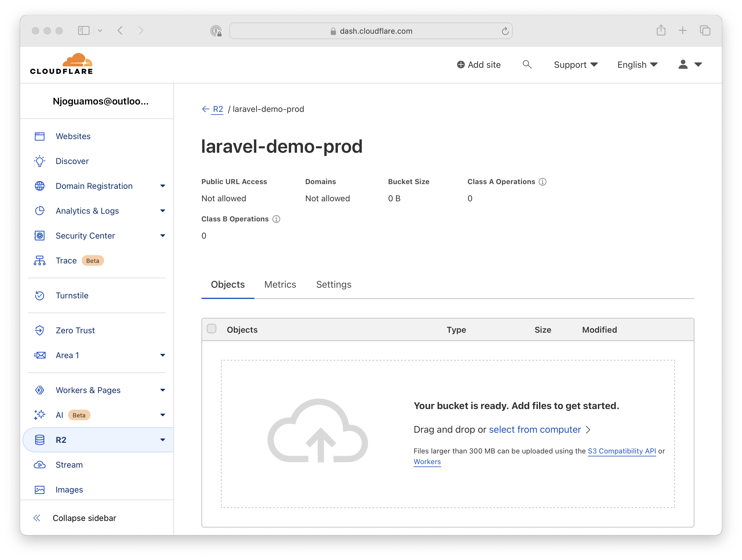Click the Class A Operations info icon
The image size is (742, 560).
click(x=542, y=181)
